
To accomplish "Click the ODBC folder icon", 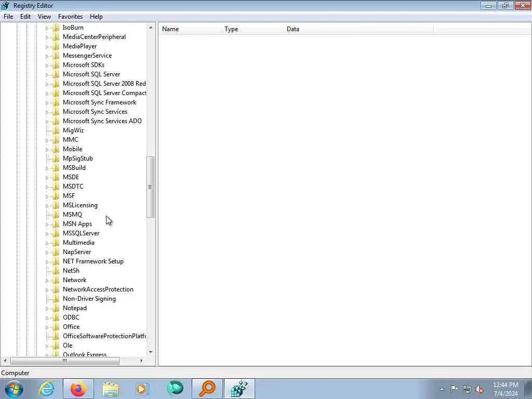I will point(56,317).
